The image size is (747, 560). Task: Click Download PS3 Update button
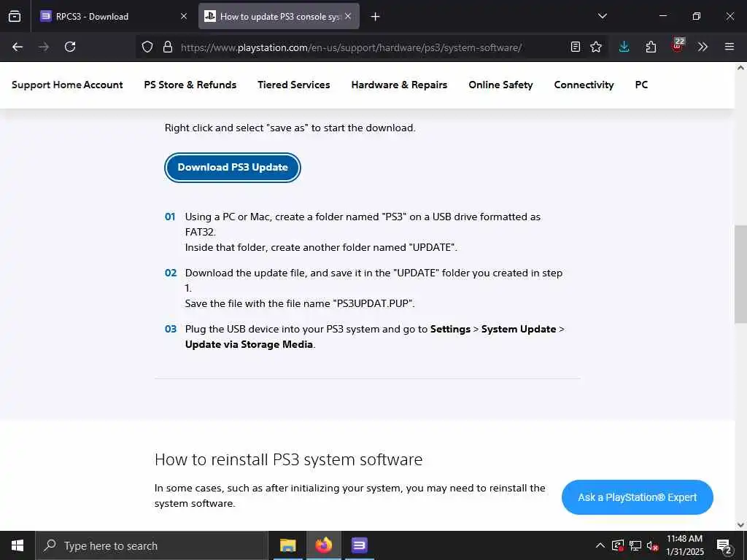[x=233, y=167]
